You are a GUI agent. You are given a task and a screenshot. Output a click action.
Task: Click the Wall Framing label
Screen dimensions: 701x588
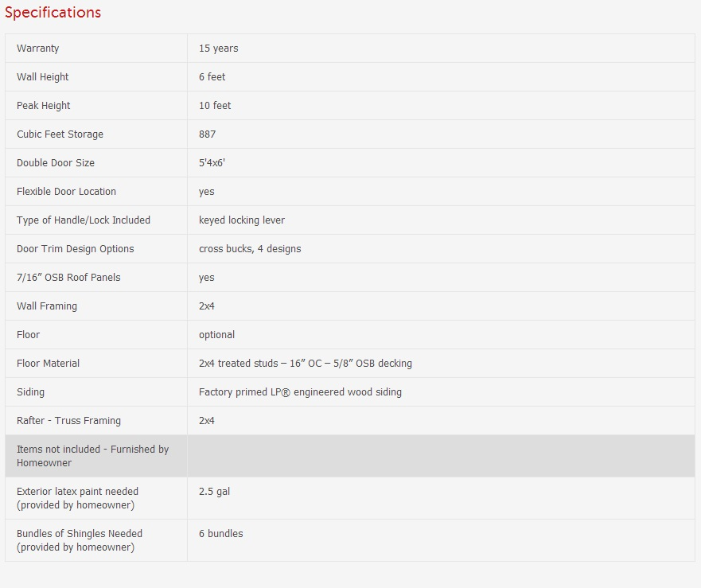point(47,306)
